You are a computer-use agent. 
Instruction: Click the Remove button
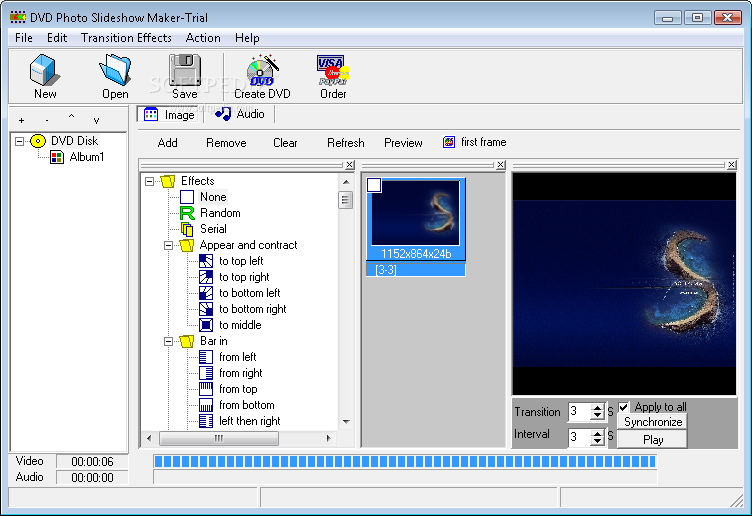[226, 143]
